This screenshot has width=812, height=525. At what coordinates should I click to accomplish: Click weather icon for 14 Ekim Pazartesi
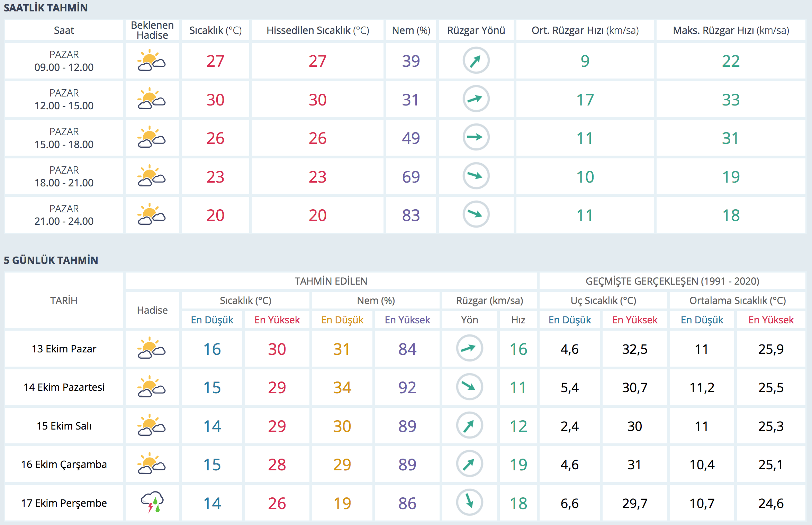pos(152,387)
